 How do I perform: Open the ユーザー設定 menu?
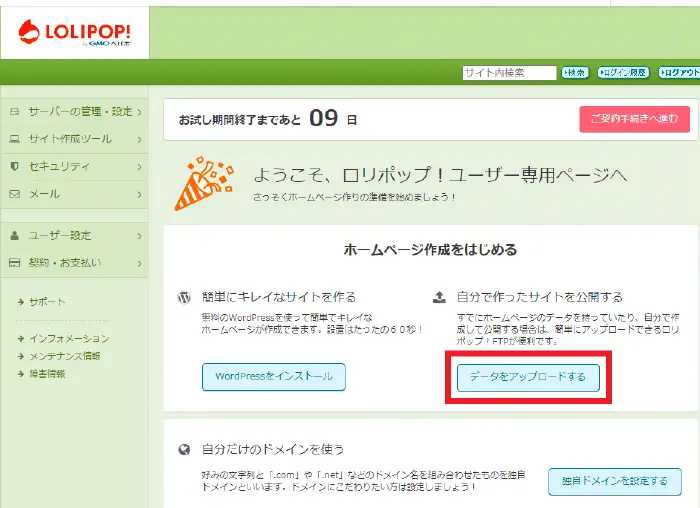pyautogui.click(x=75, y=236)
